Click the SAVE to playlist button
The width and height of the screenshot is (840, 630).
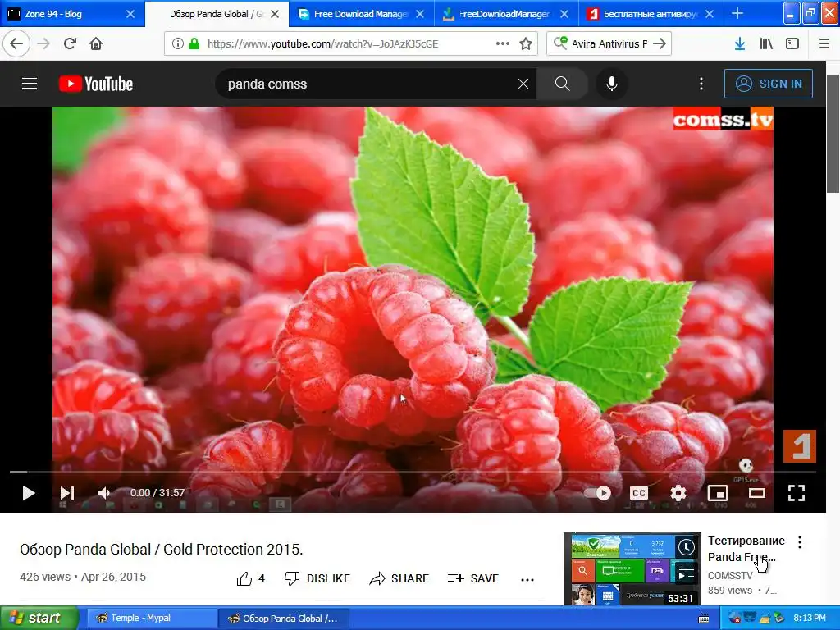[x=473, y=578]
